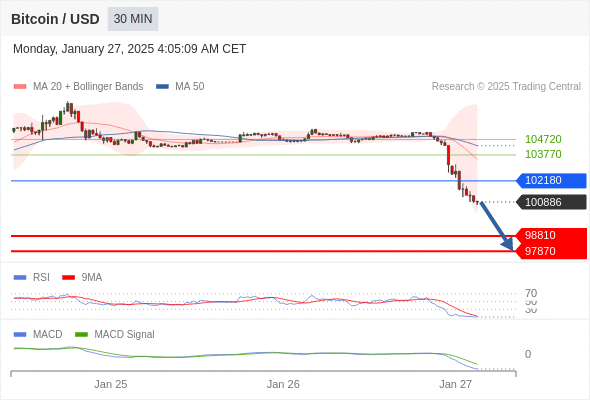Viewport: 590px width, 400px height.
Task: Select the 100886 current price tag
Action: coord(551,202)
